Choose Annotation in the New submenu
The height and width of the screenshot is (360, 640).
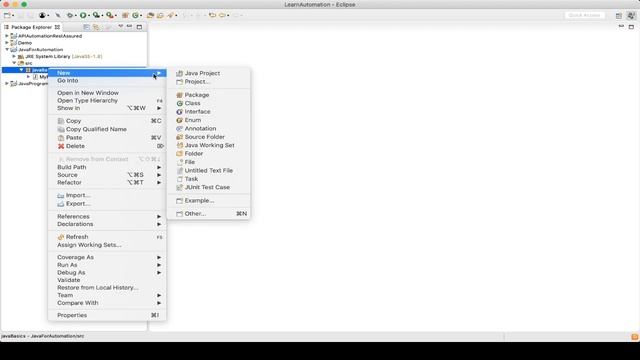pos(209,128)
